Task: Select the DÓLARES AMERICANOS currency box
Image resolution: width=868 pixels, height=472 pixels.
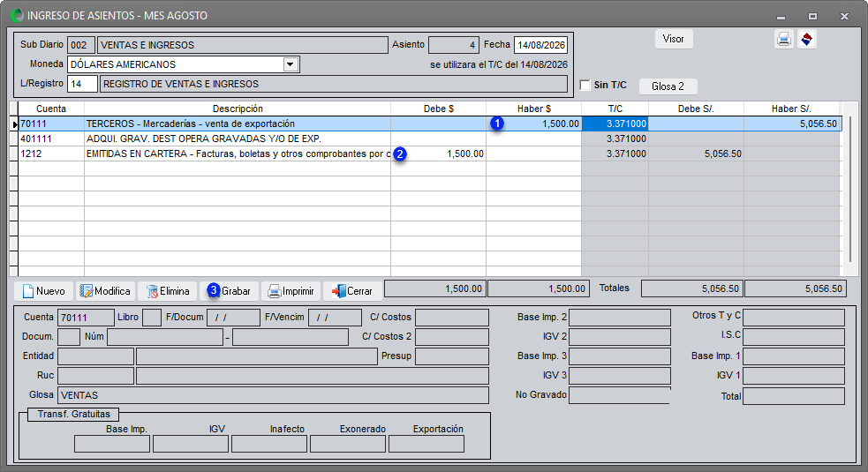Action: point(184,64)
